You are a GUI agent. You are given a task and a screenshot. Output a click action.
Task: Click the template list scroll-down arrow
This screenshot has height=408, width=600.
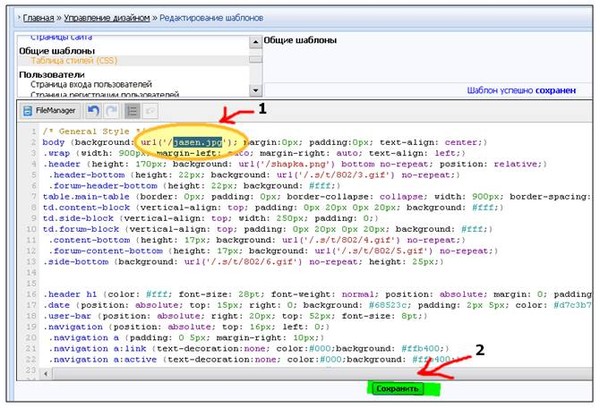[x=255, y=90]
